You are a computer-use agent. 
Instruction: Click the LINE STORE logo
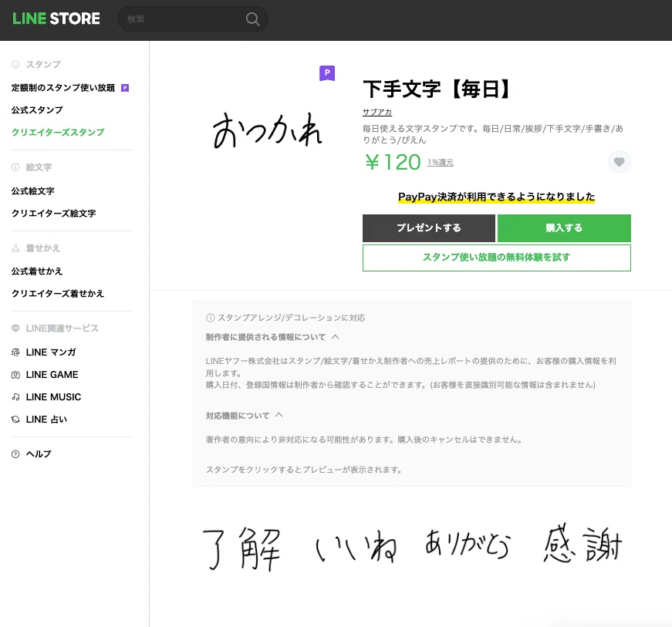tap(56, 19)
